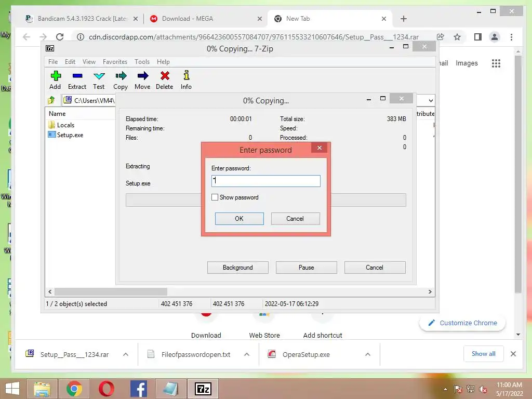
Task: Click the 7-Zip horizontal scrollbar thumb
Action: (x=111, y=292)
